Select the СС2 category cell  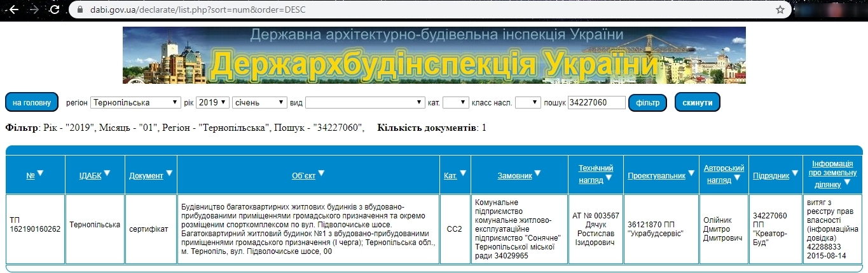pyautogui.click(x=455, y=229)
